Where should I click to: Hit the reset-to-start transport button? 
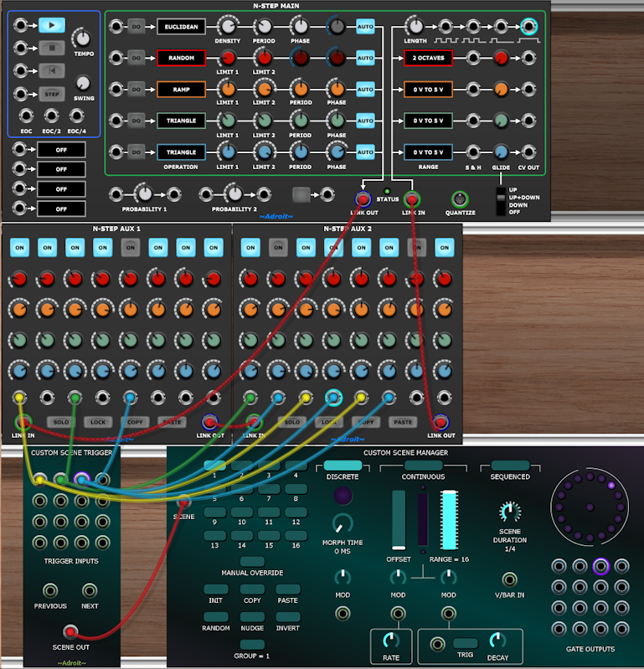click(51, 71)
